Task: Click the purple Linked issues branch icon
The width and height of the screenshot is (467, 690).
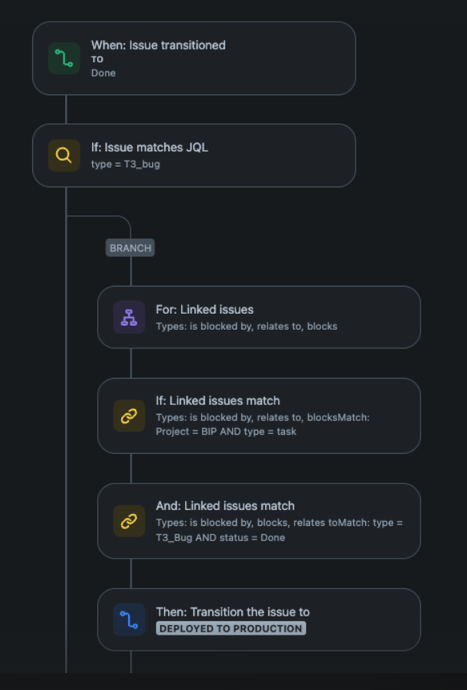Action: (x=129, y=317)
